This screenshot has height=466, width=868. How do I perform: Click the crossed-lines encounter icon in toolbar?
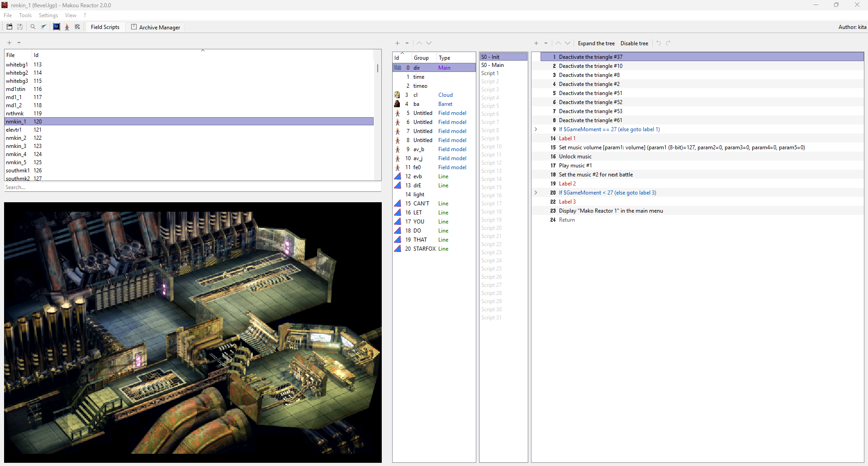77,27
